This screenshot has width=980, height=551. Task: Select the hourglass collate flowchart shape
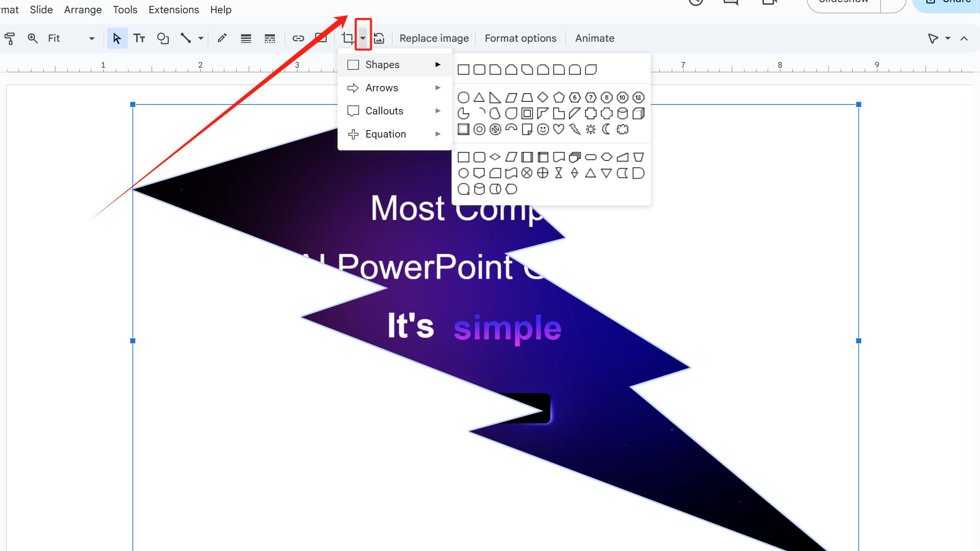(559, 173)
